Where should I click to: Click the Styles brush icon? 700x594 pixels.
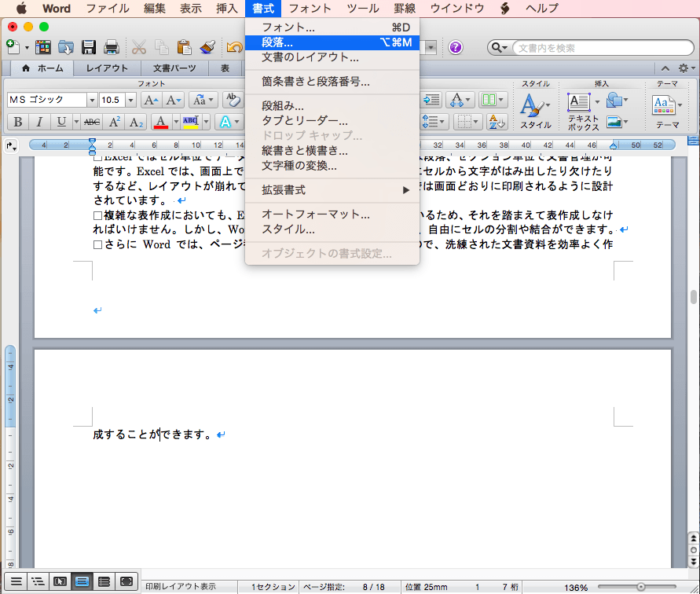tap(531, 106)
